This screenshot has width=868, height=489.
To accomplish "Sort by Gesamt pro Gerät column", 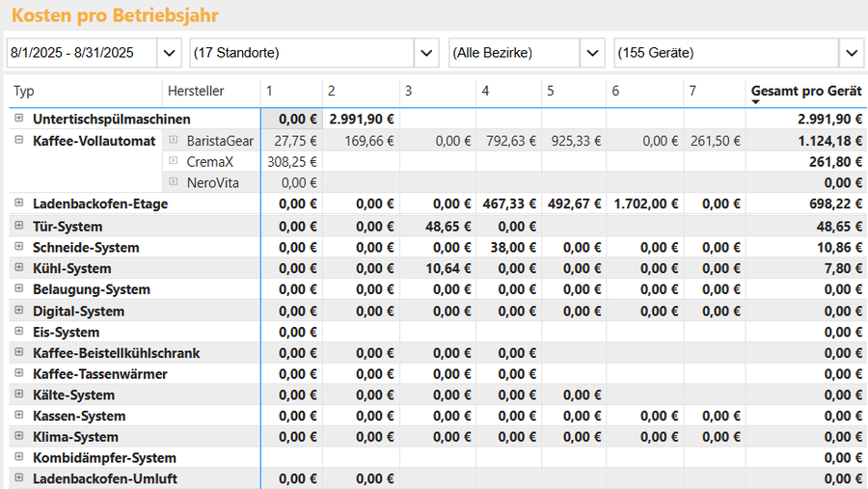I will tap(806, 92).
